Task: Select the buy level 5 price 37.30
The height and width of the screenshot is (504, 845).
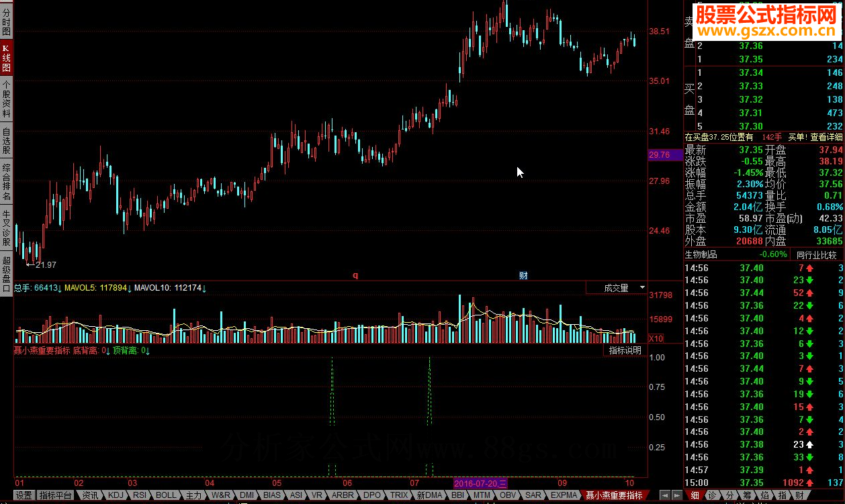Action: coord(750,126)
